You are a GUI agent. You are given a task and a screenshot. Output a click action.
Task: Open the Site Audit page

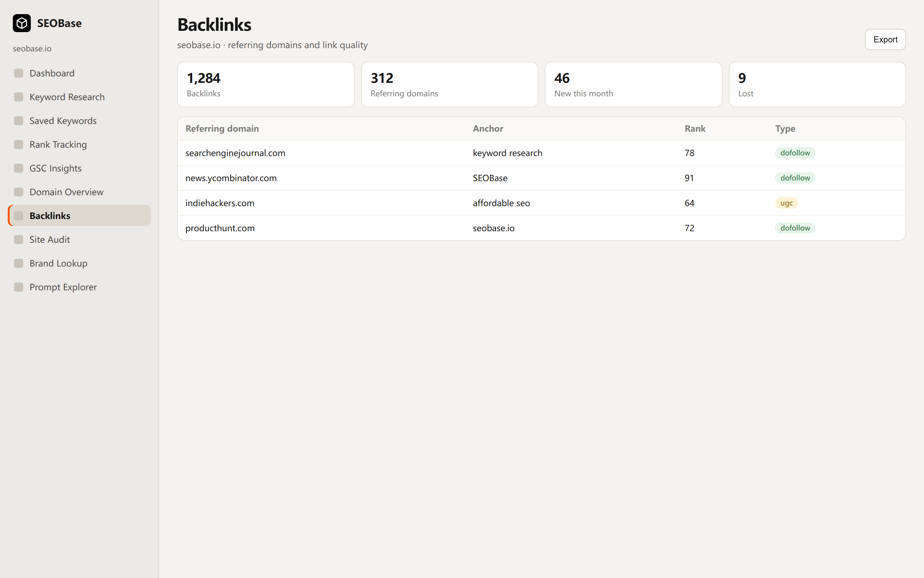tap(80, 239)
